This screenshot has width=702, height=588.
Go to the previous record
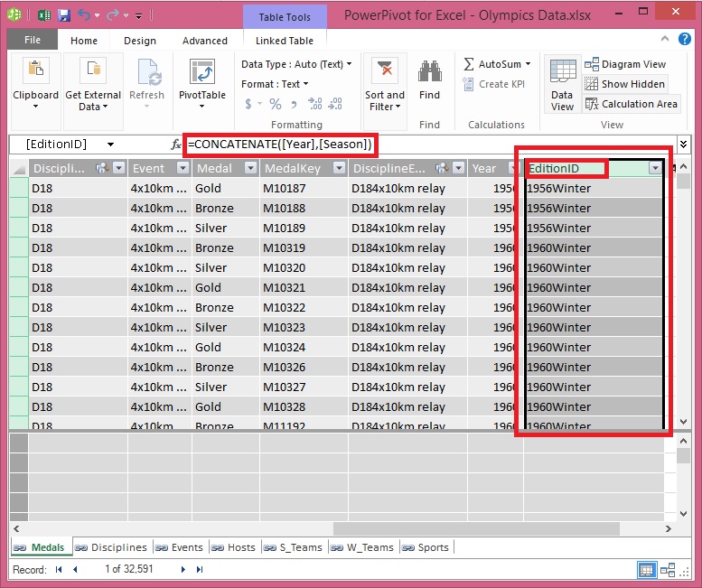click(x=75, y=570)
